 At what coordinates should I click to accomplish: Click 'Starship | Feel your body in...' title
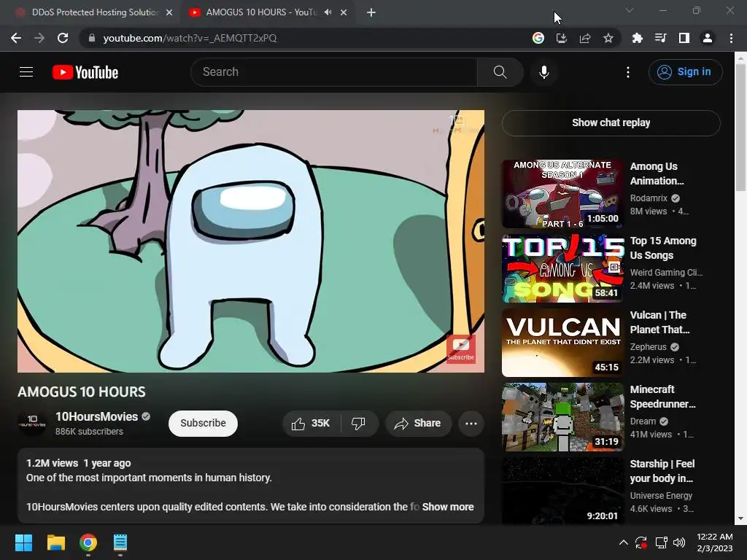pyautogui.click(x=662, y=471)
